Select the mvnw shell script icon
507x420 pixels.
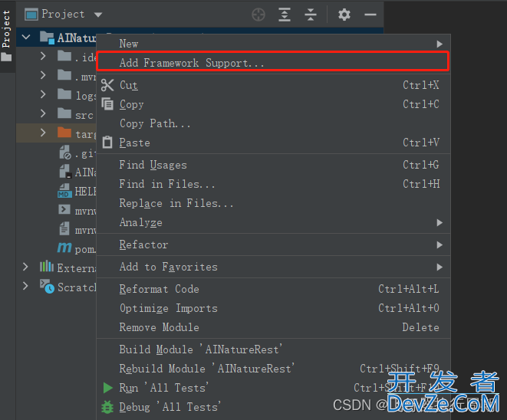(64, 209)
